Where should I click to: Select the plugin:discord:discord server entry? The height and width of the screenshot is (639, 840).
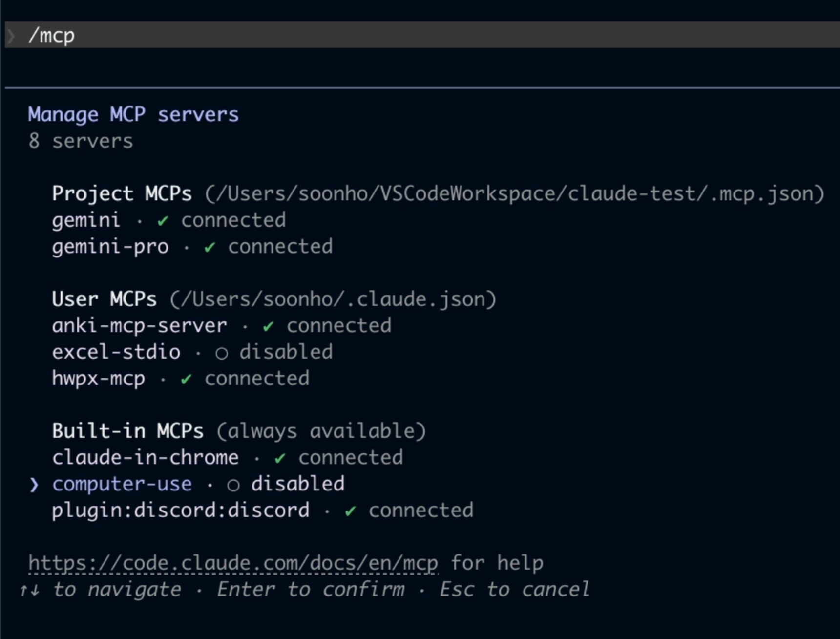[263, 511]
